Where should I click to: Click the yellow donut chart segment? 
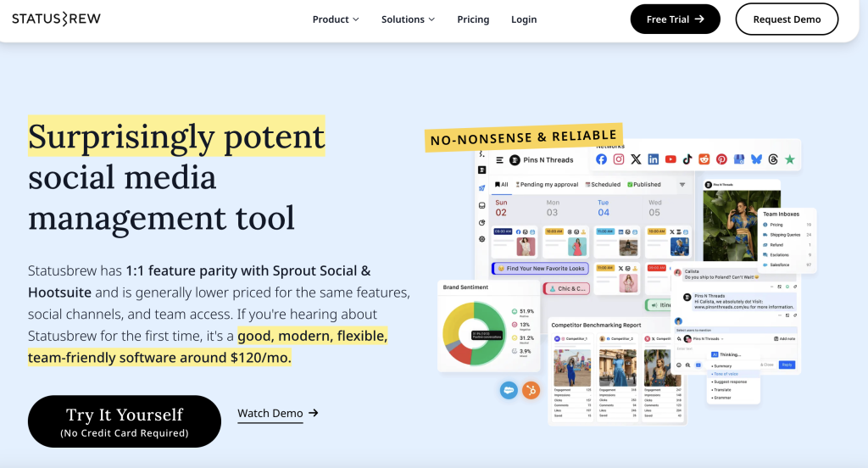[455, 321]
